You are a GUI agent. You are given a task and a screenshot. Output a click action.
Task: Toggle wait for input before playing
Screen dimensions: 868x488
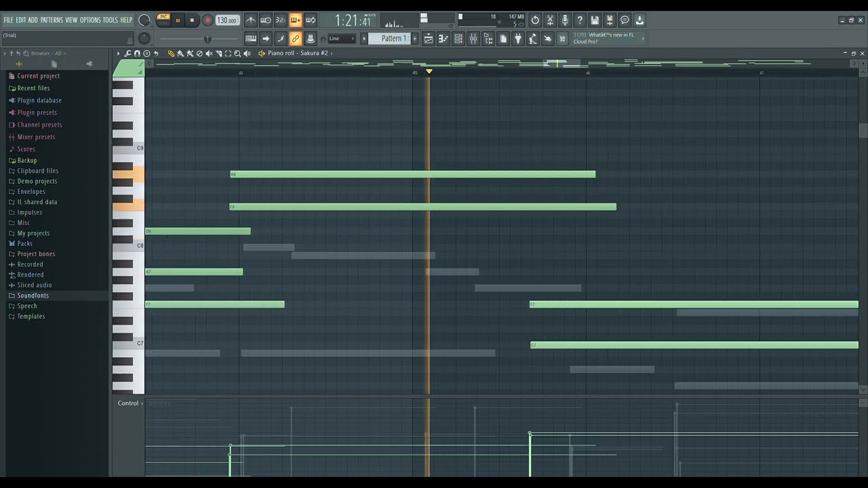(x=266, y=20)
